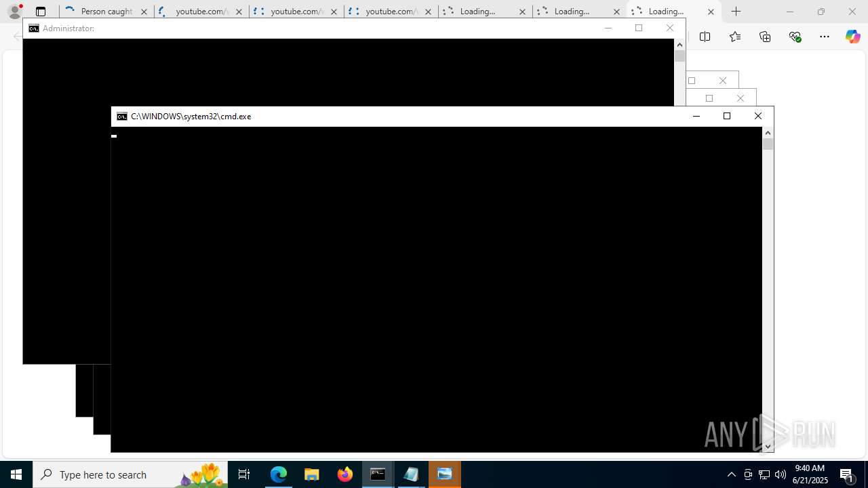Image resolution: width=868 pixels, height=488 pixels.
Task: Maximize the Administrator console window
Action: point(639,28)
